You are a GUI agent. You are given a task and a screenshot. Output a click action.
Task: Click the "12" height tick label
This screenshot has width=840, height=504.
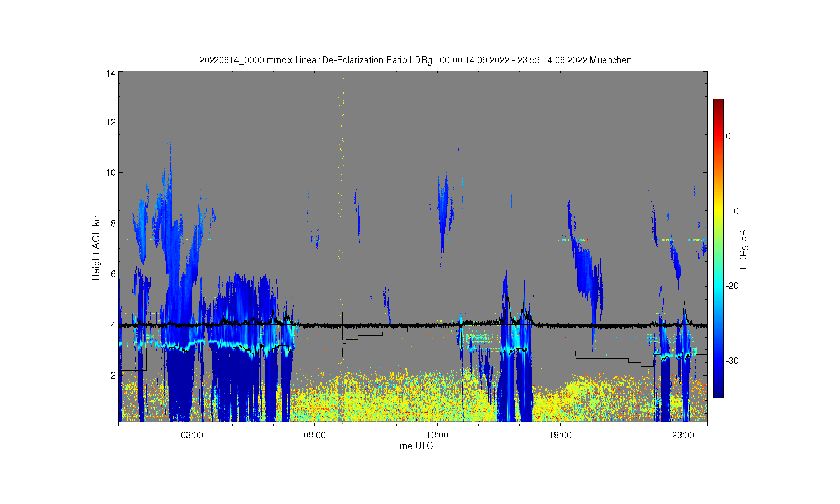click(x=111, y=122)
